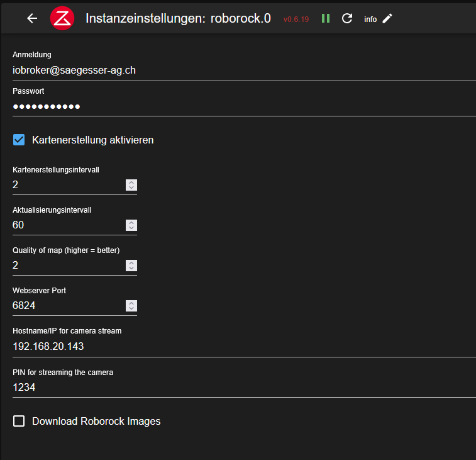Screen dimensions: 476x460
Task: Decrease the Webserver Port value
Action: 131,308
